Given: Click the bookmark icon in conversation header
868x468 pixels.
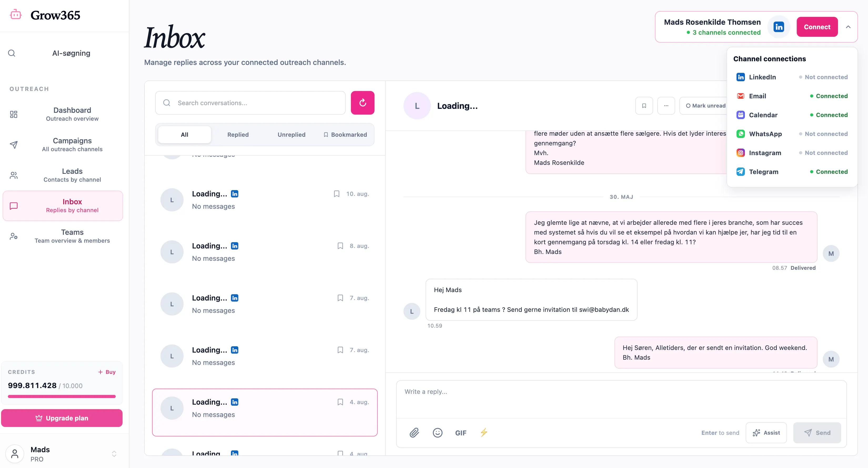Looking at the screenshot, I should pyautogui.click(x=644, y=106).
